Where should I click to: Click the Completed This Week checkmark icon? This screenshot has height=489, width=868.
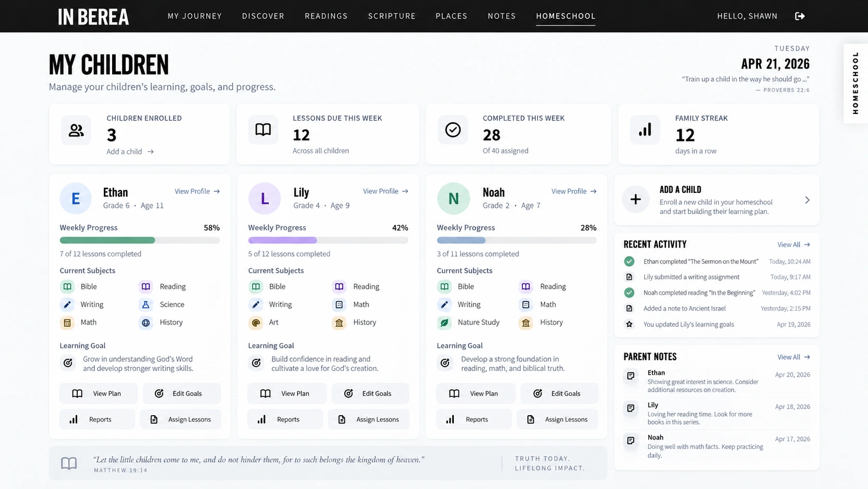point(453,129)
